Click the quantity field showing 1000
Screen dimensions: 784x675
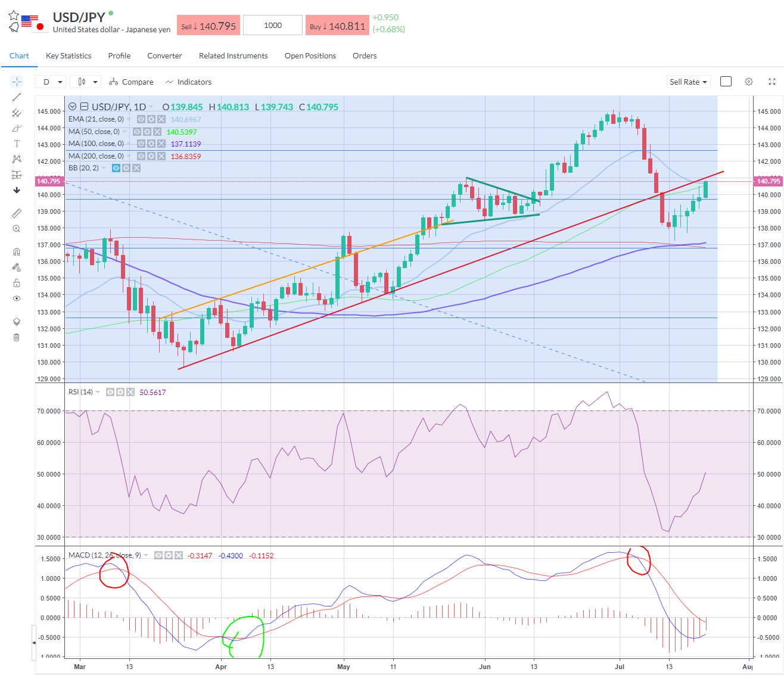tap(273, 26)
